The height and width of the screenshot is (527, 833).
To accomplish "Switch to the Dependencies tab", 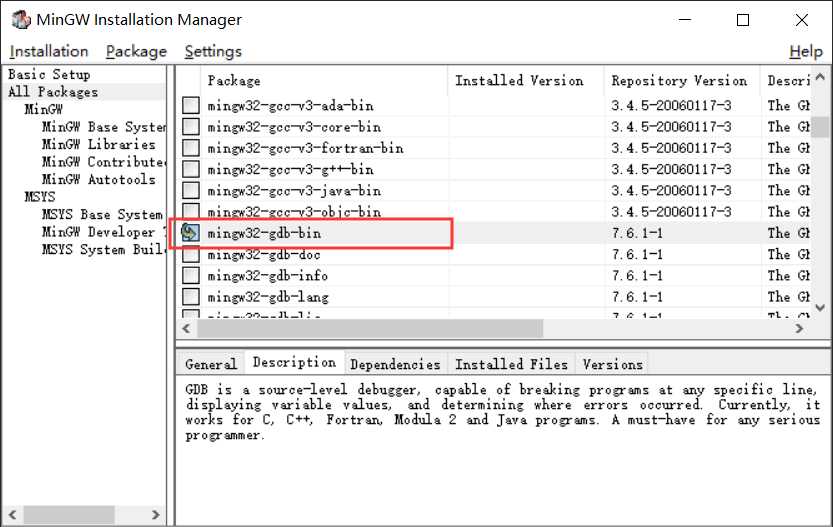I will tap(395, 364).
